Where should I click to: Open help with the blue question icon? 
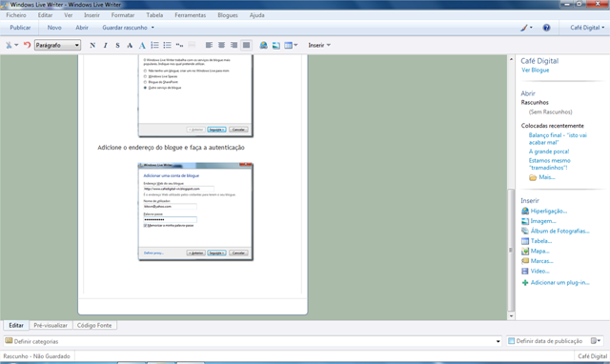coord(546,28)
